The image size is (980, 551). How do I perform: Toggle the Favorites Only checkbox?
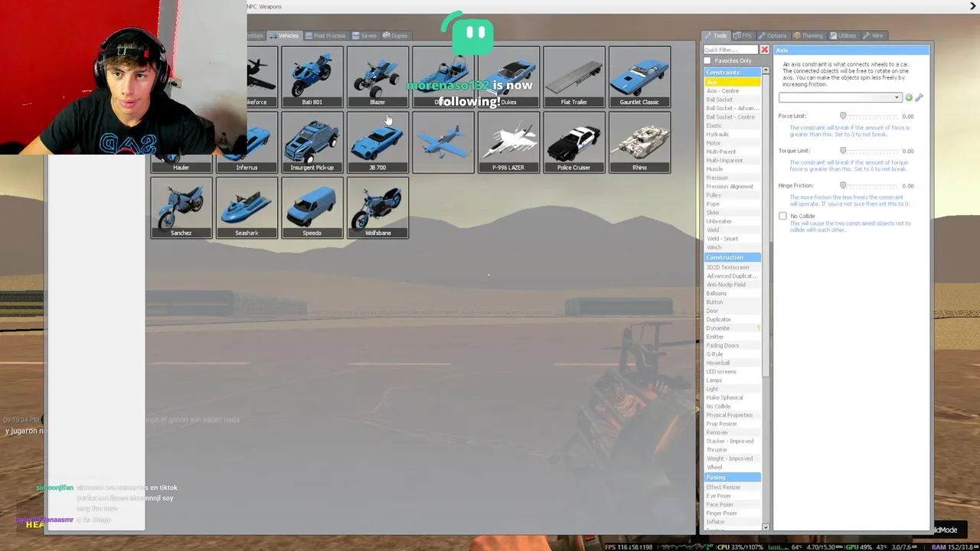707,60
